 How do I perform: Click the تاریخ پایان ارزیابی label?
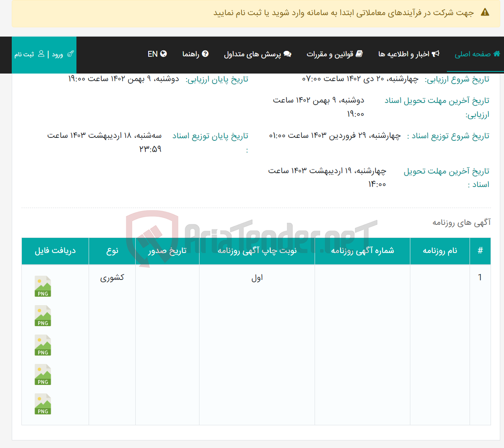[217, 79]
